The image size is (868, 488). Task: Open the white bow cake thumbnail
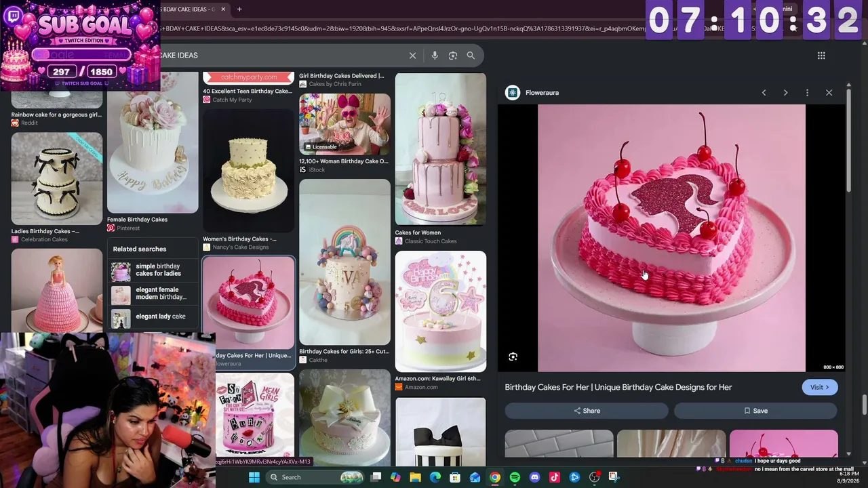click(344, 418)
